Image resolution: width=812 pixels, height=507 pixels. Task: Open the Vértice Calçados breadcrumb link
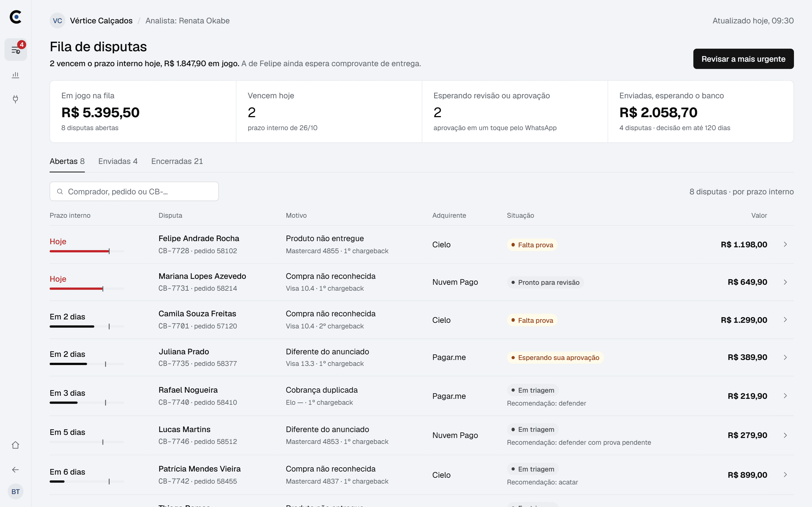[x=101, y=21]
